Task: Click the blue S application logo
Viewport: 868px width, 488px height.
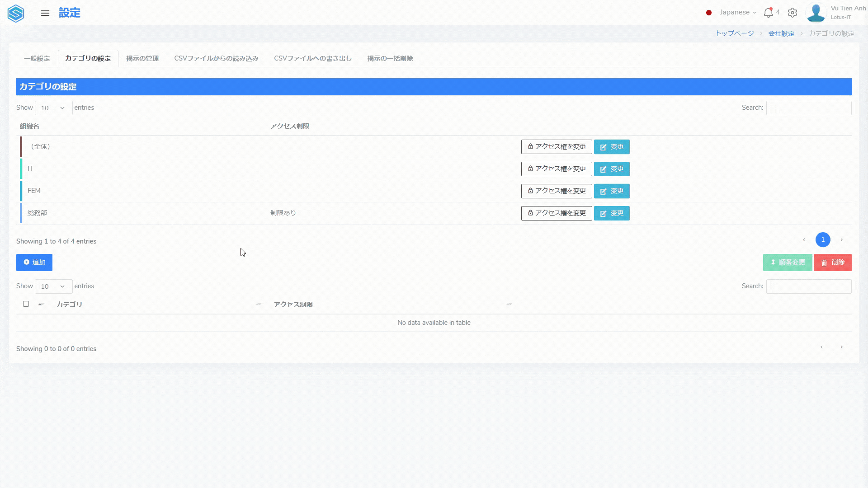Action: (x=16, y=13)
